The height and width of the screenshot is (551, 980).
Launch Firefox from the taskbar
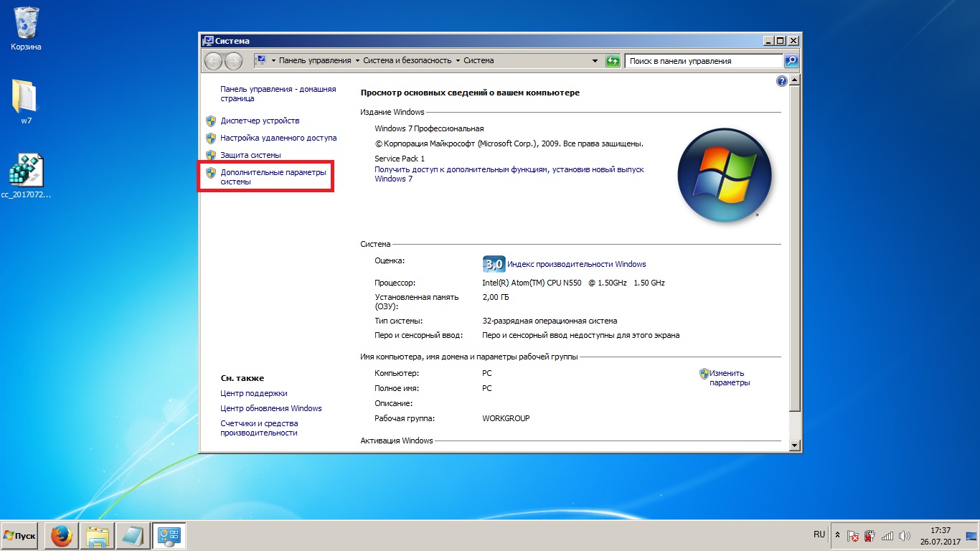pyautogui.click(x=62, y=536)
